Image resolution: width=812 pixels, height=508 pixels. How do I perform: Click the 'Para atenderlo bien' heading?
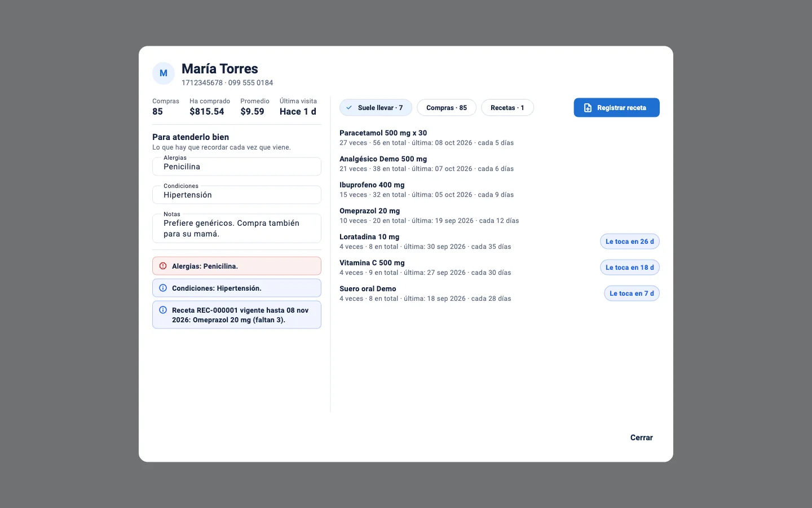[191, 137]
